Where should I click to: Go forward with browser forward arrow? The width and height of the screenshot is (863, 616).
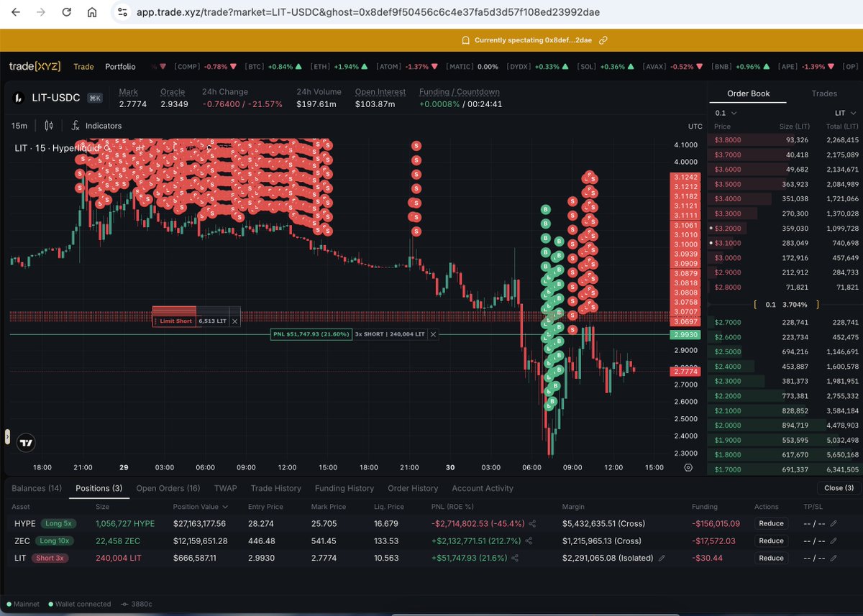tap(41, 12)
